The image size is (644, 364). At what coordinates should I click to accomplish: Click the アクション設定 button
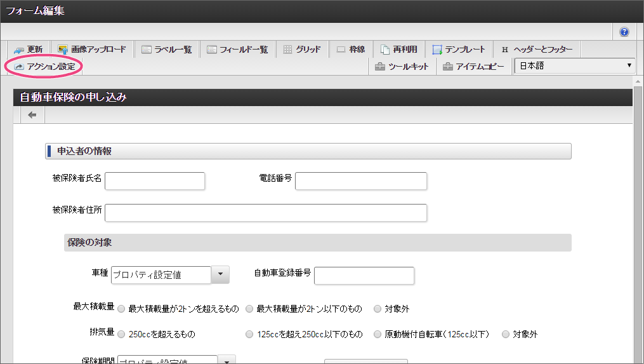(x=45, y=67)
